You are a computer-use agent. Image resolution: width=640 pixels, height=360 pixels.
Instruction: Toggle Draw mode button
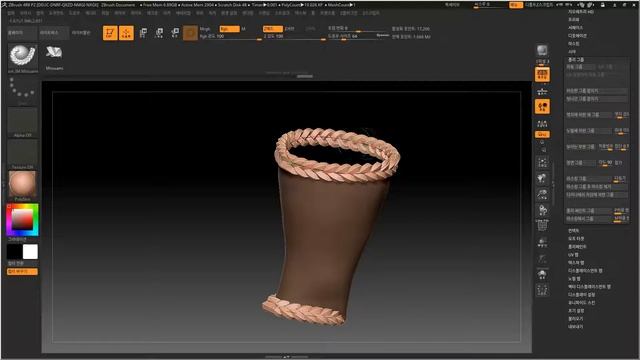126,33
